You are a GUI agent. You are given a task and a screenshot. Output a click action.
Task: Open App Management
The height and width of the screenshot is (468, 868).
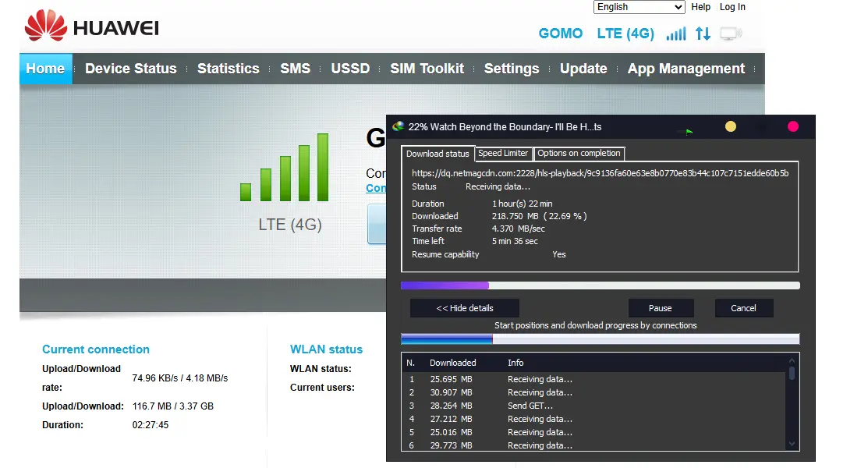(x=686, y=69)
